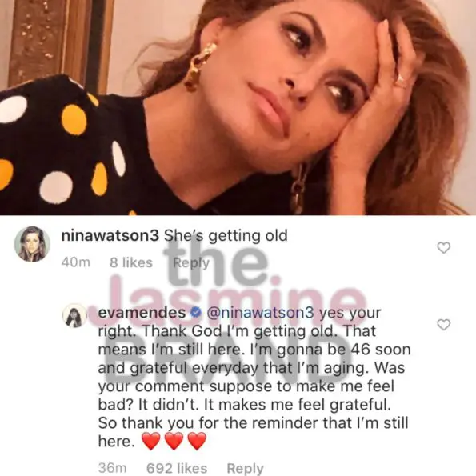Reply to the "She's getting old" comment
Image resolution: width=476 pixels, height=476 pixels.
(x=191, y=262)
